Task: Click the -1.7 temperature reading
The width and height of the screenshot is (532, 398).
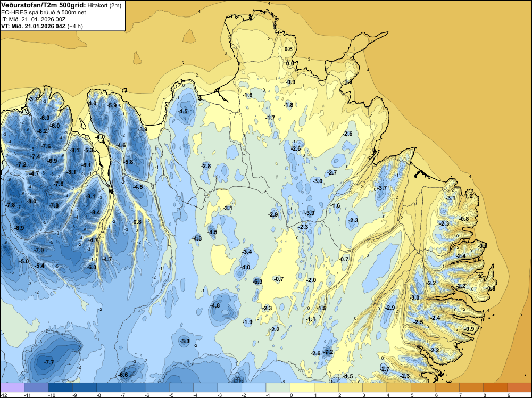Action: 270,118
